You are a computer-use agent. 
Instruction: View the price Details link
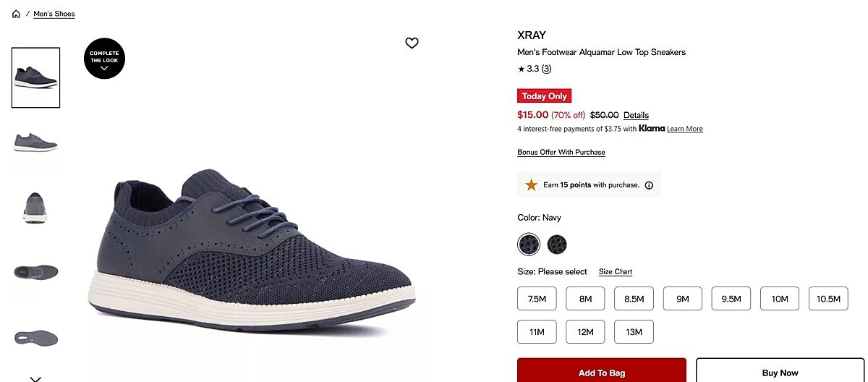click(x=636, y=115)
